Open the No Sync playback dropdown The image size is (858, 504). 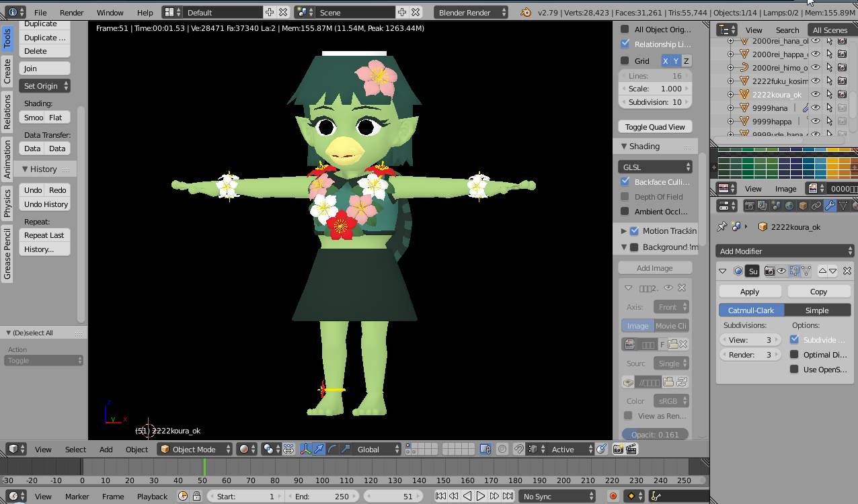pyautogui.click(x=557, y=496)
